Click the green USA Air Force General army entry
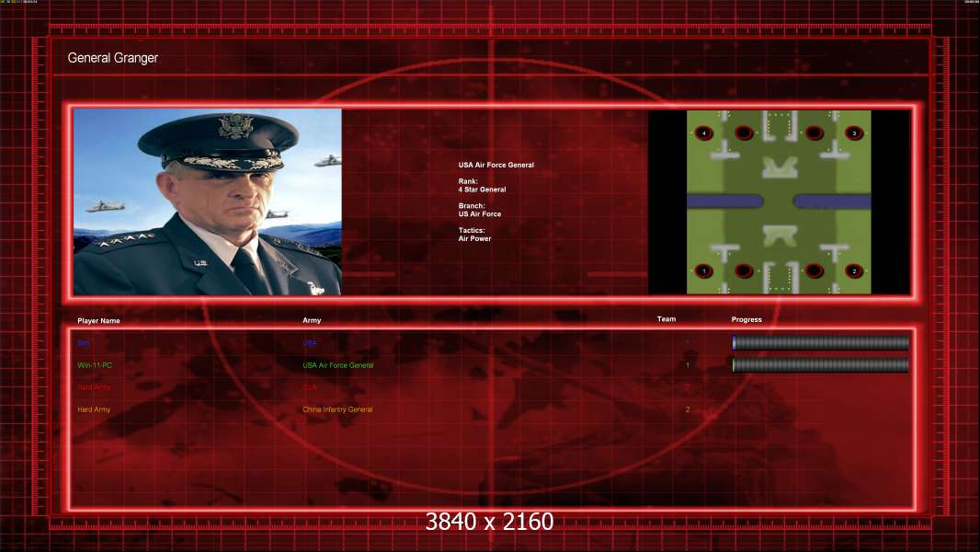 click(x=338, y=365)
